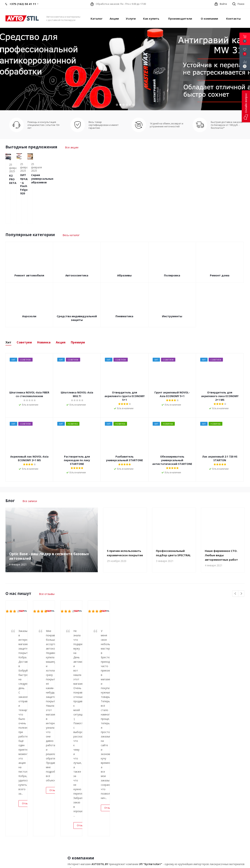
Task: Select the second banner slider dot
Action: (x=120, y=105)
